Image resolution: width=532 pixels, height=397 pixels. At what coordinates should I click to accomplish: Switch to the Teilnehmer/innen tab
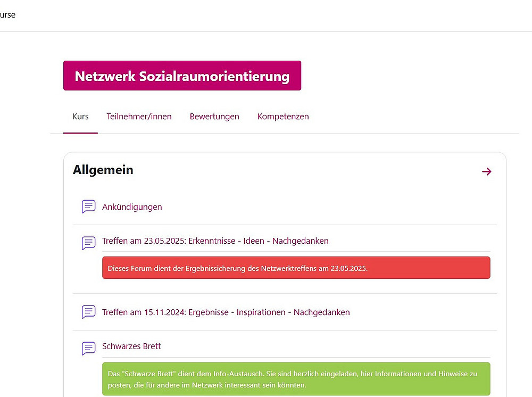pyautogui.click(x=139, y=117)
